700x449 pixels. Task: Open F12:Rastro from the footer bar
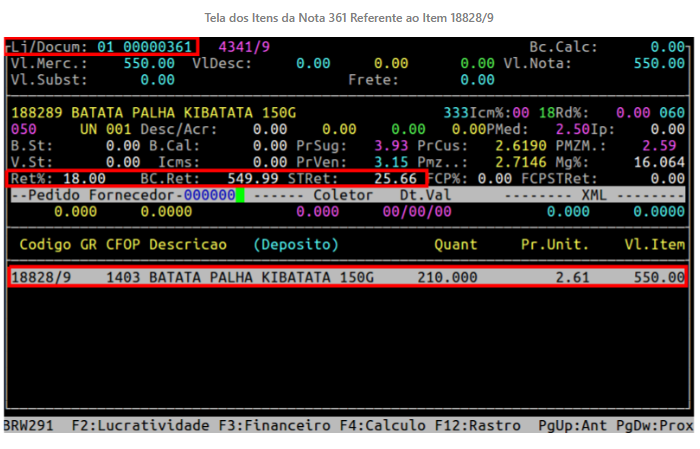click(x=477, y=425)
